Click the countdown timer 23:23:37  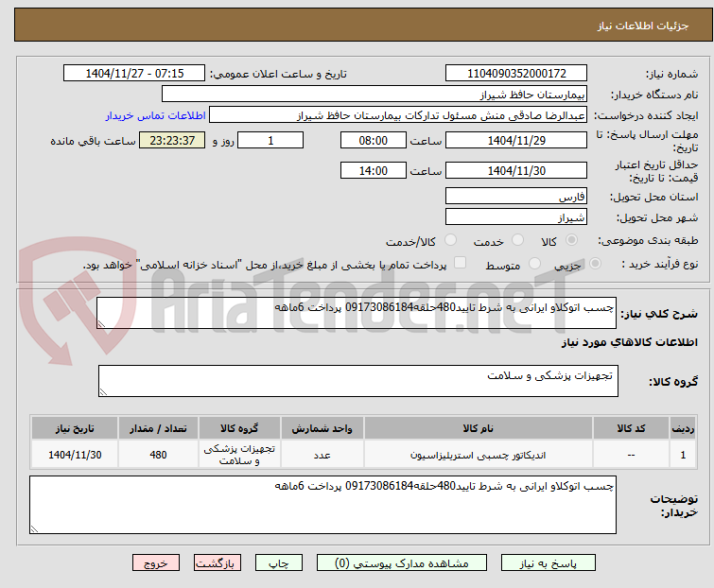click(x=172, y=140)
